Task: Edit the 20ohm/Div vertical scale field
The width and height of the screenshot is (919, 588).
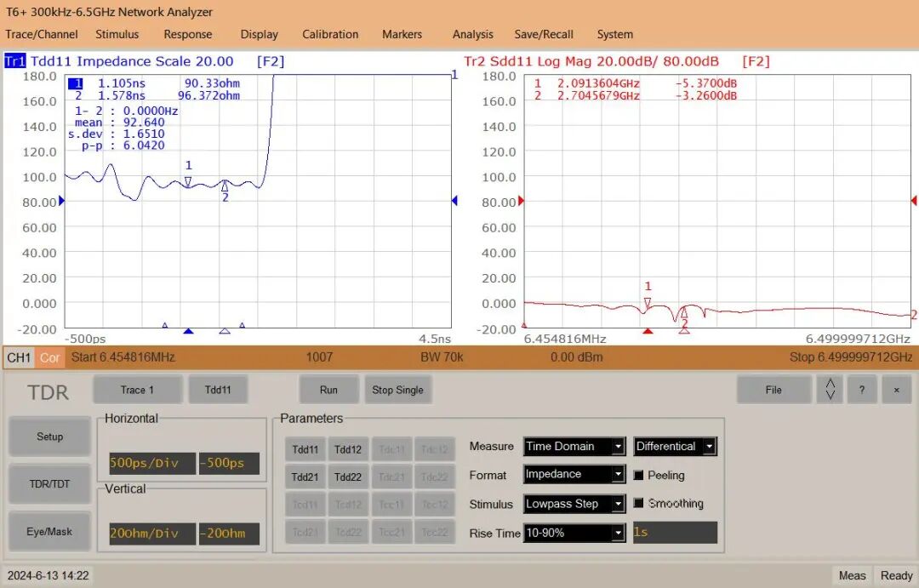Action: click(x=152, y=534)
